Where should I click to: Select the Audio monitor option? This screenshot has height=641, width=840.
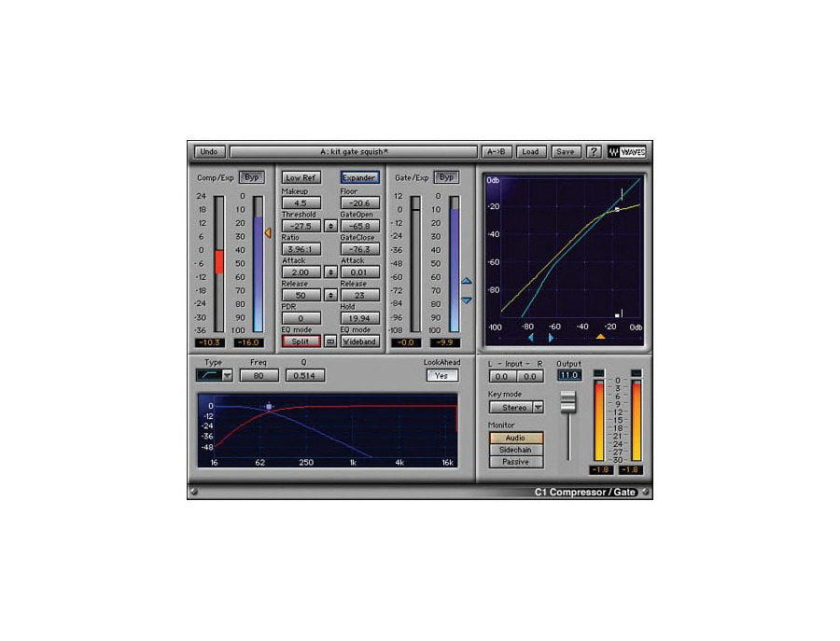[516, 438]
